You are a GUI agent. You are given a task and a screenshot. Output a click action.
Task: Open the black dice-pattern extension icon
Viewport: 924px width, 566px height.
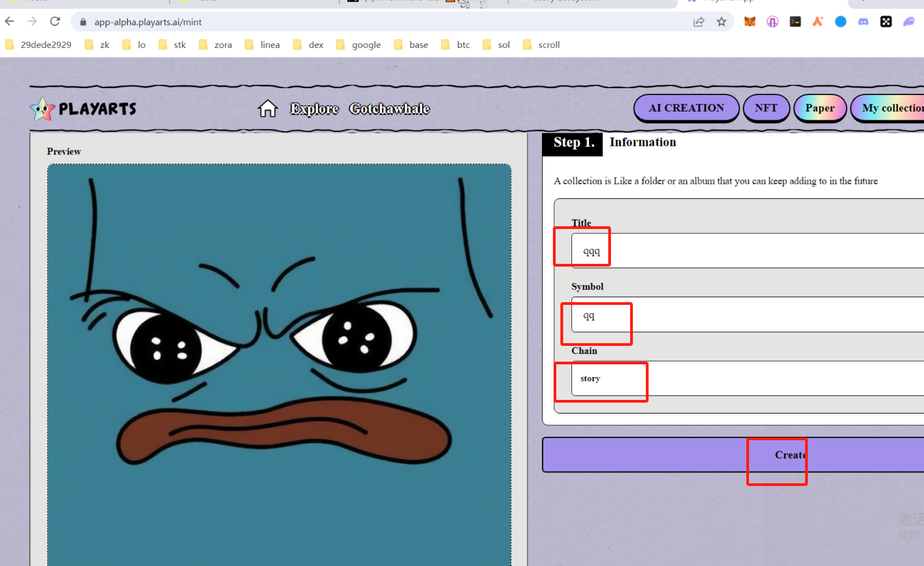coord(886,22)
